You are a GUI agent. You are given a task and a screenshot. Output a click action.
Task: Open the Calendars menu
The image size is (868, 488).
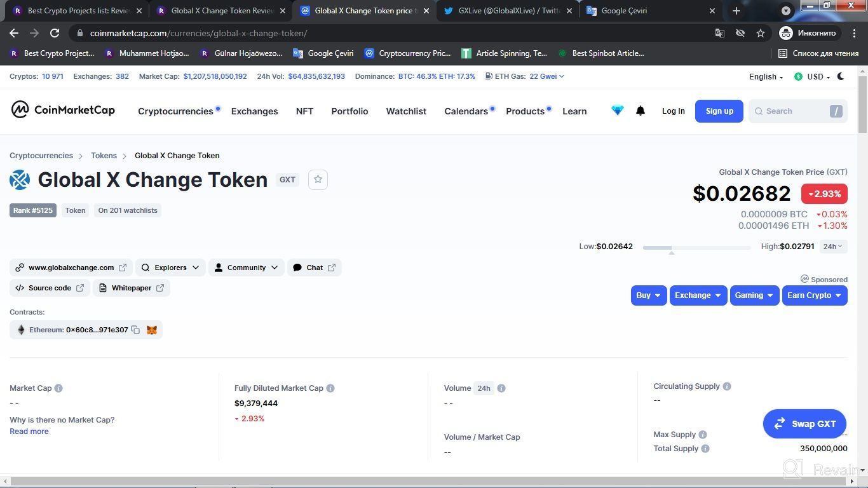(466, 111)
